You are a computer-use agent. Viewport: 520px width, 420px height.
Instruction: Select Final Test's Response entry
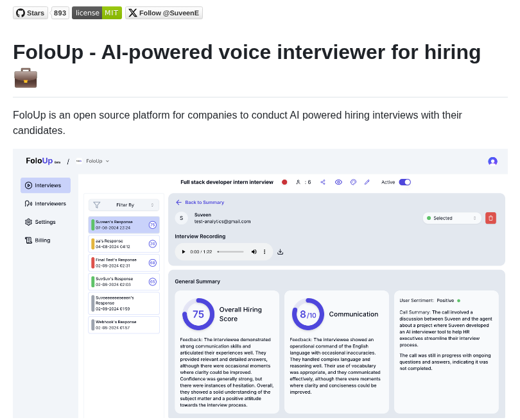(x=124, y=263)
